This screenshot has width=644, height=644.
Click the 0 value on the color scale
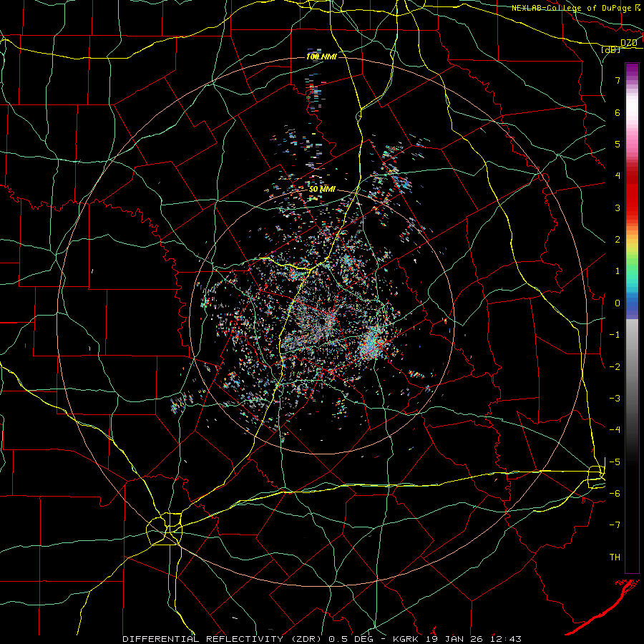point(618,303)
